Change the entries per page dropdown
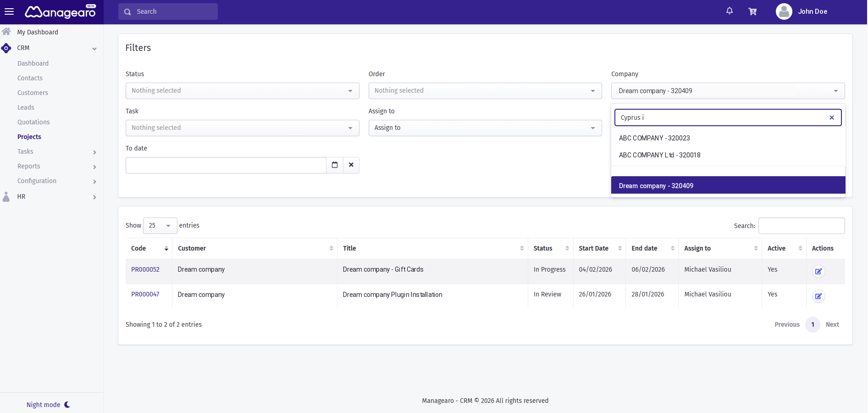The image size is (868, 413). pos(160,226)
